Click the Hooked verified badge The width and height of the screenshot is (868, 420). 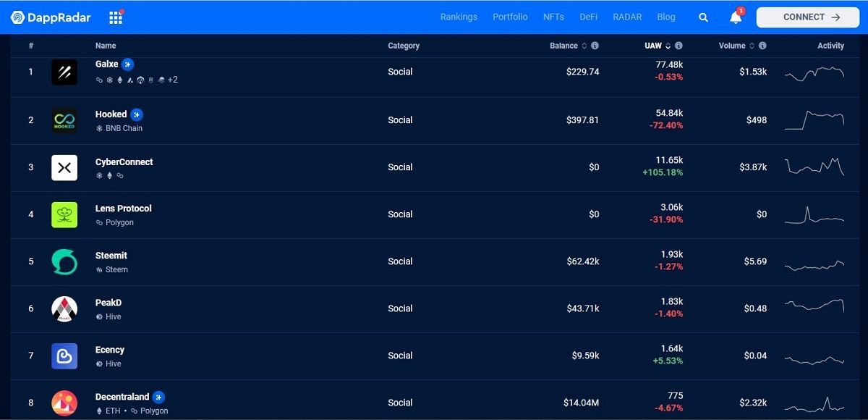(x=137, y=114)
